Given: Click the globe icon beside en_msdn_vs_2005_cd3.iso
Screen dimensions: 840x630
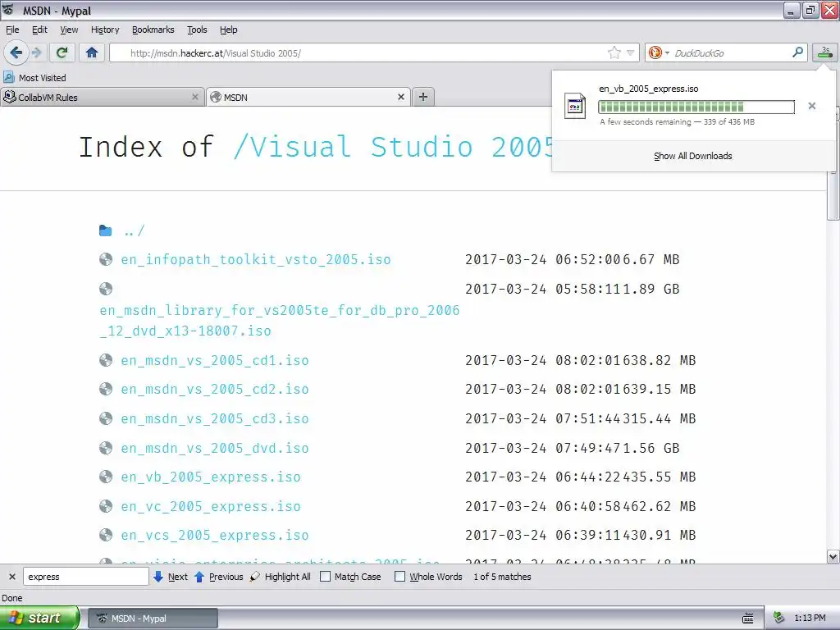Looking at the screenshot, I should pos(106,418).
